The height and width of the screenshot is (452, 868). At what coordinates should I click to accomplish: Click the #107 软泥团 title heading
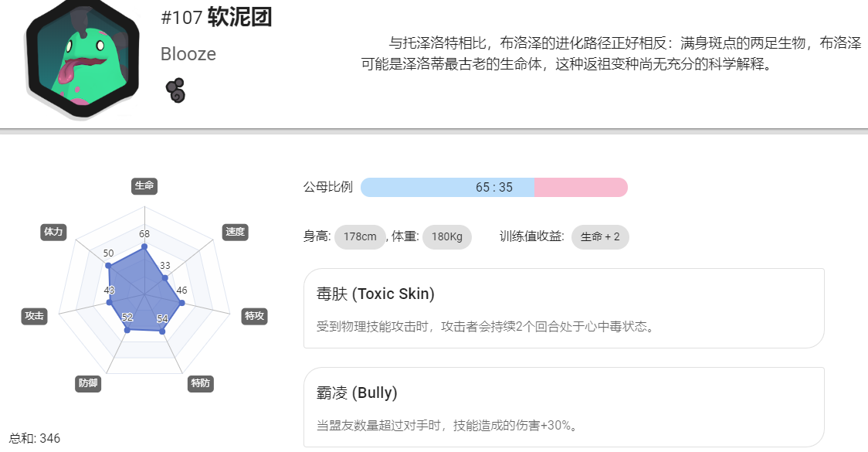point(216,18)
